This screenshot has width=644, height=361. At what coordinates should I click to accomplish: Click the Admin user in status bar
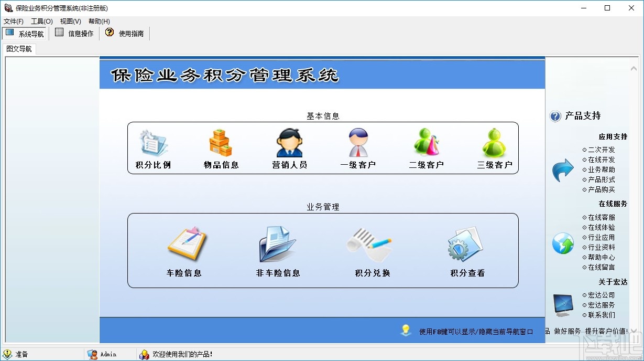click(x=105, y=354)
